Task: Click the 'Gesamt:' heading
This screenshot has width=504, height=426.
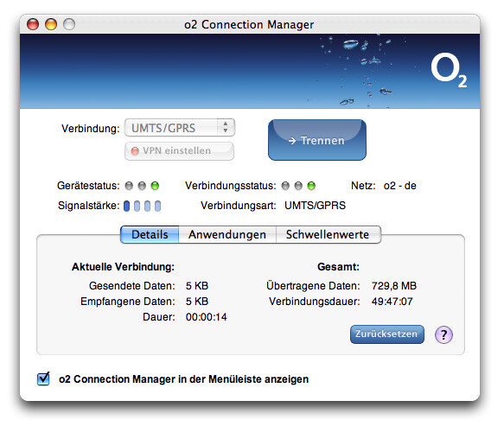Action: 338,267
